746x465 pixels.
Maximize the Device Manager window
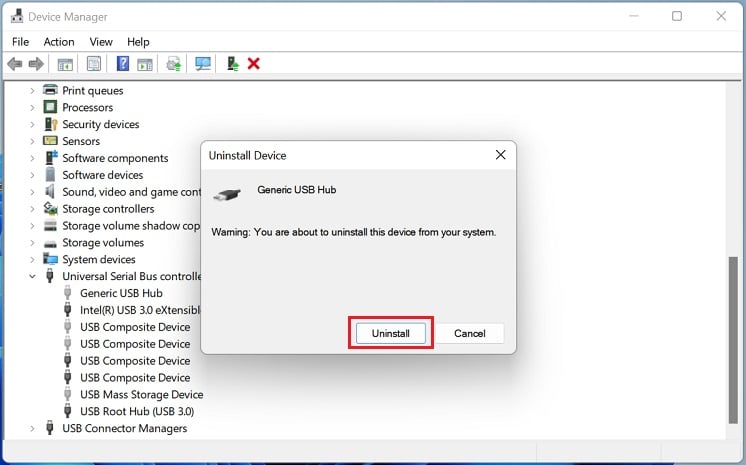[677, 16]
